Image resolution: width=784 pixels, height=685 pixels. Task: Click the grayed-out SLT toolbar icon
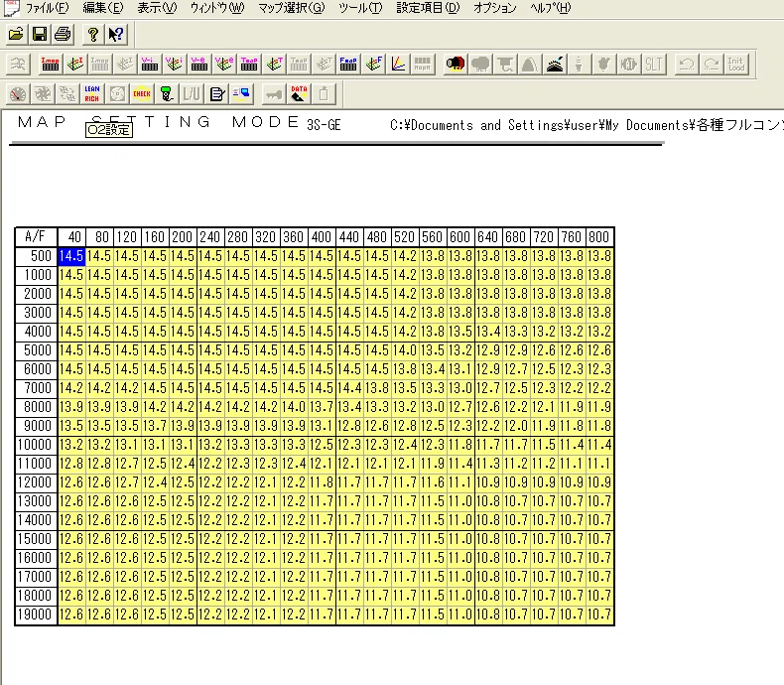coord(654,64)
